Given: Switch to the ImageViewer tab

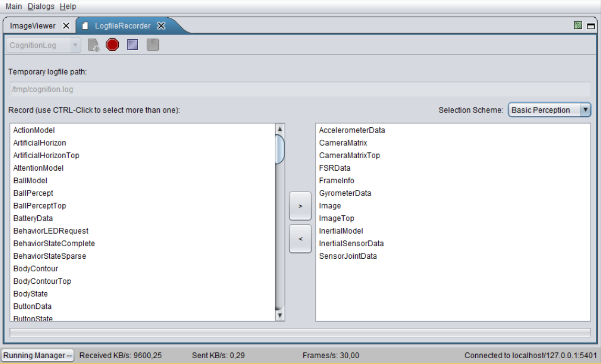Looking at the screenshot, I should pos(32,26).
